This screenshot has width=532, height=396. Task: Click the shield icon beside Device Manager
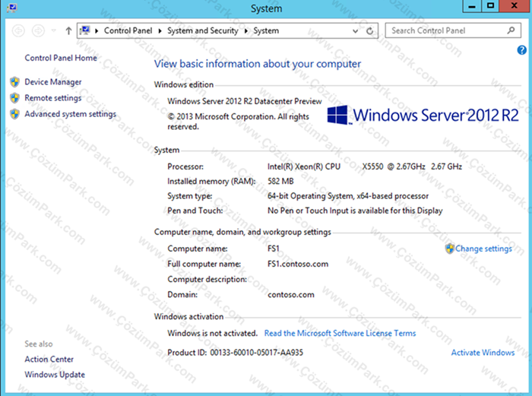[14, 82]
